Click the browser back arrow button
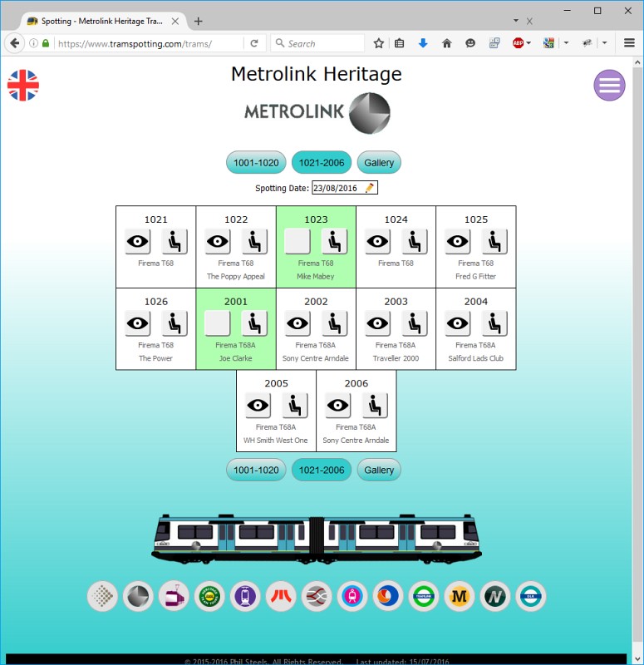Viewport: 644px width, 665px height. coord(15,43)
